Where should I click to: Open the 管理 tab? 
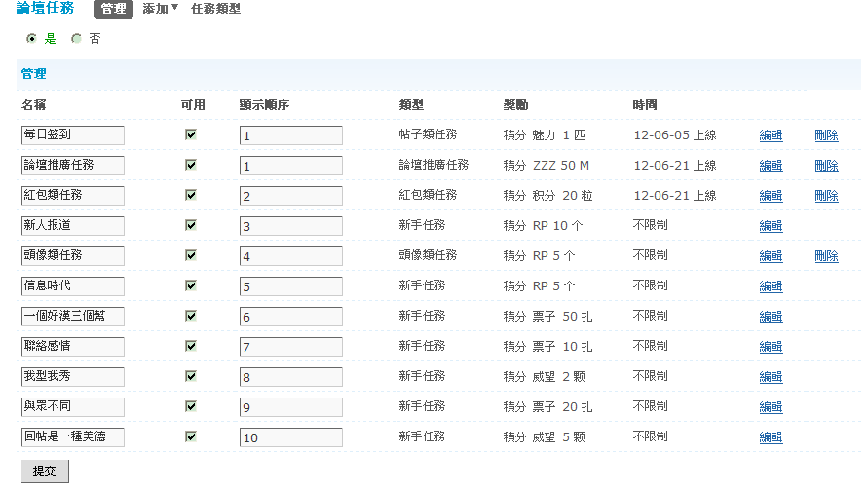click(x=114, y=9)
